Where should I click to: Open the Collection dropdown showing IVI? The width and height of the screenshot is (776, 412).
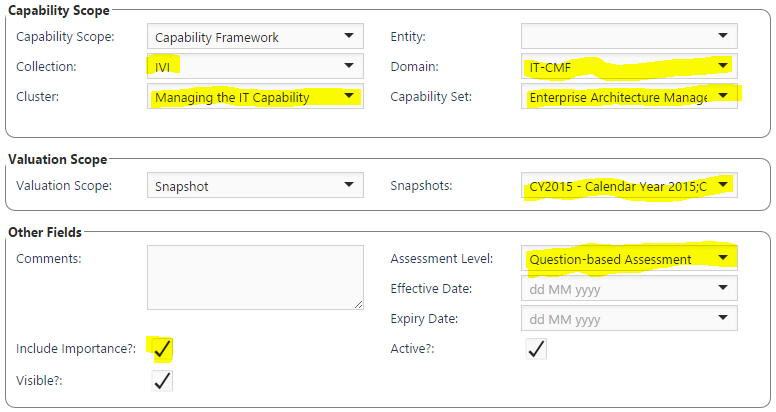pos(348,67)
